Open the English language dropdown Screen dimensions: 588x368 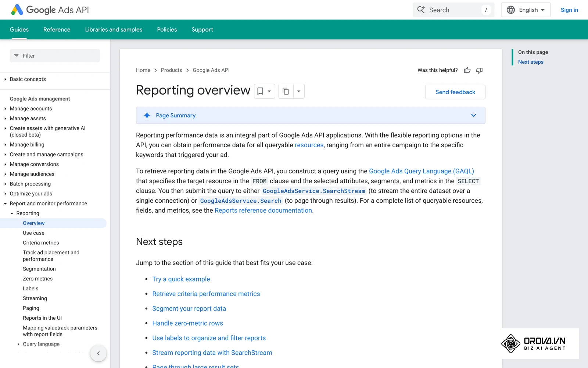point(526,10)
